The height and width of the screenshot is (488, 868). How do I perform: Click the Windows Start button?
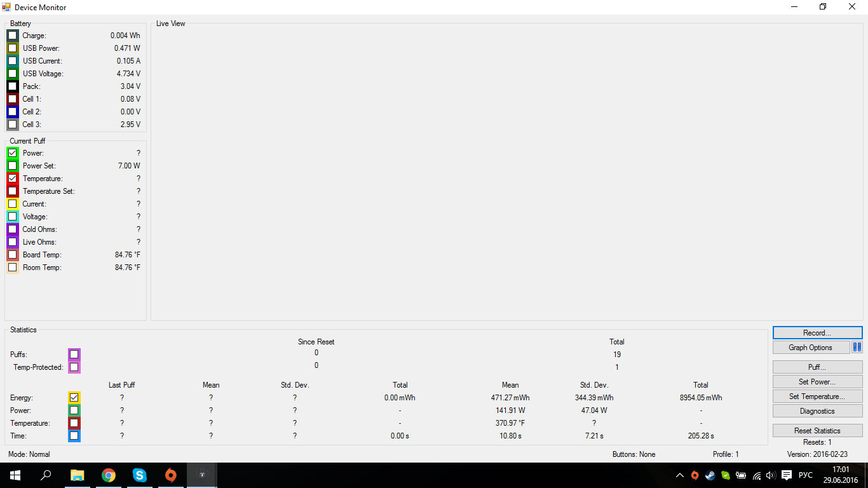pos(15,475)
